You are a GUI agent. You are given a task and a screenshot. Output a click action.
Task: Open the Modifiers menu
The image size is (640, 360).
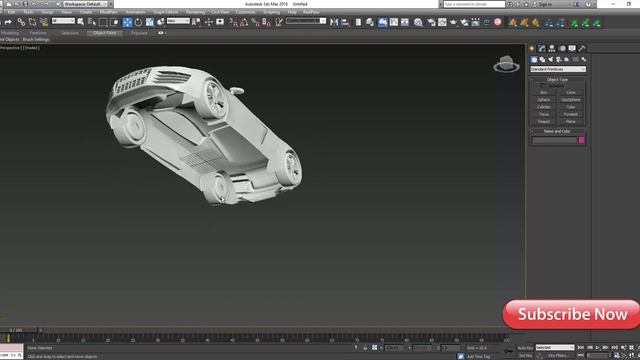(x=109, y=12)
